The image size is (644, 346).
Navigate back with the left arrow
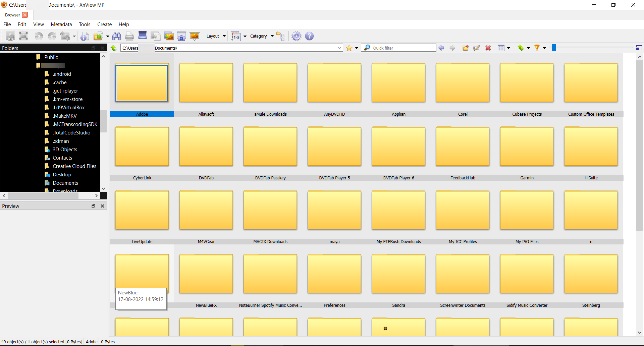point(441,48)
